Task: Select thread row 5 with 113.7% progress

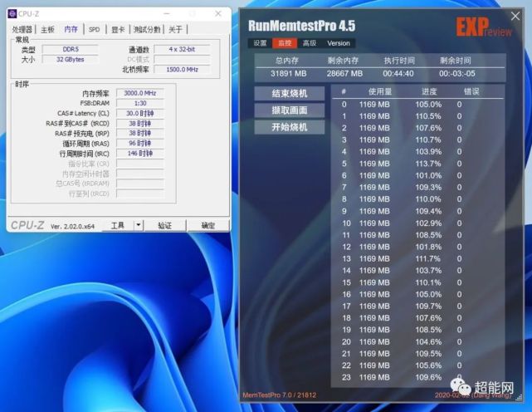Action: click(x=418, y=164)
